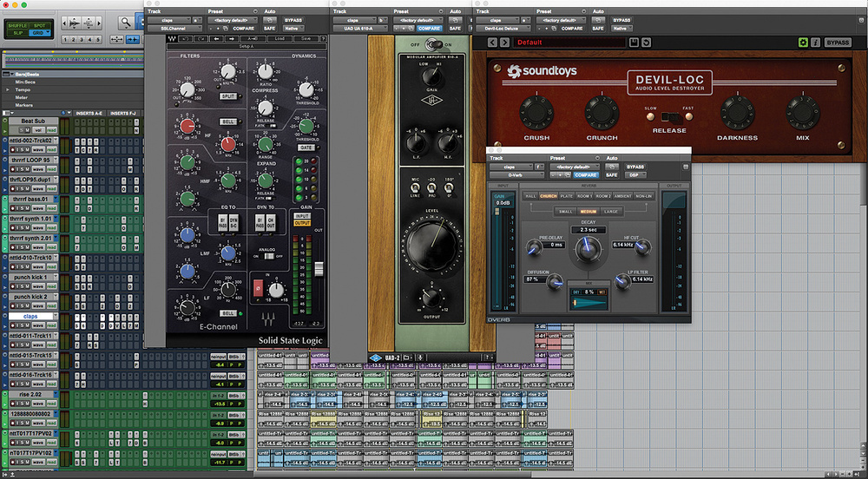
Task: Click COMPARE in the D-Verb header
Action: coord(584,174)
